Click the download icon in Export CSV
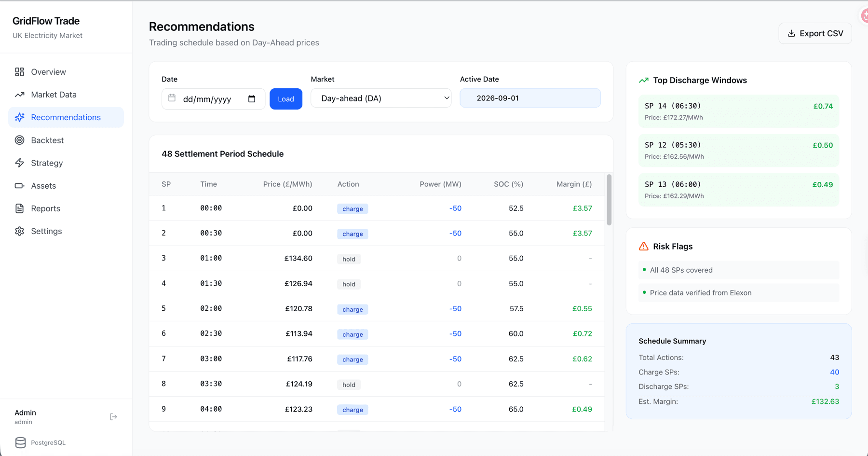The width and height of the screenshot is (868, 456). (791, 33)
